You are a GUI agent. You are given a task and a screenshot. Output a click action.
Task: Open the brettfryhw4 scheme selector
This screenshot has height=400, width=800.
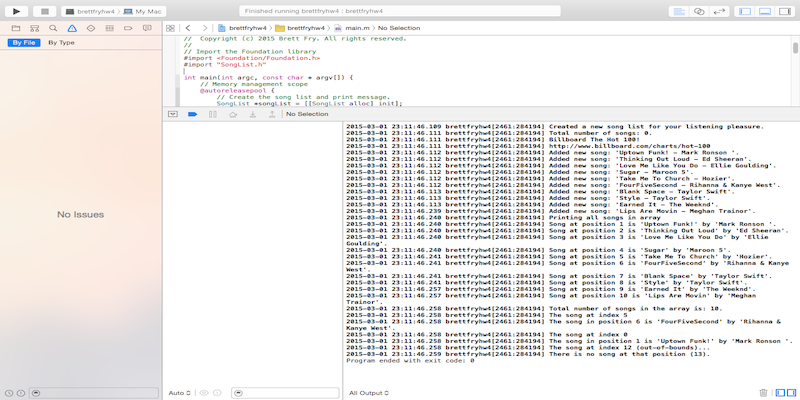pos(90,11)
